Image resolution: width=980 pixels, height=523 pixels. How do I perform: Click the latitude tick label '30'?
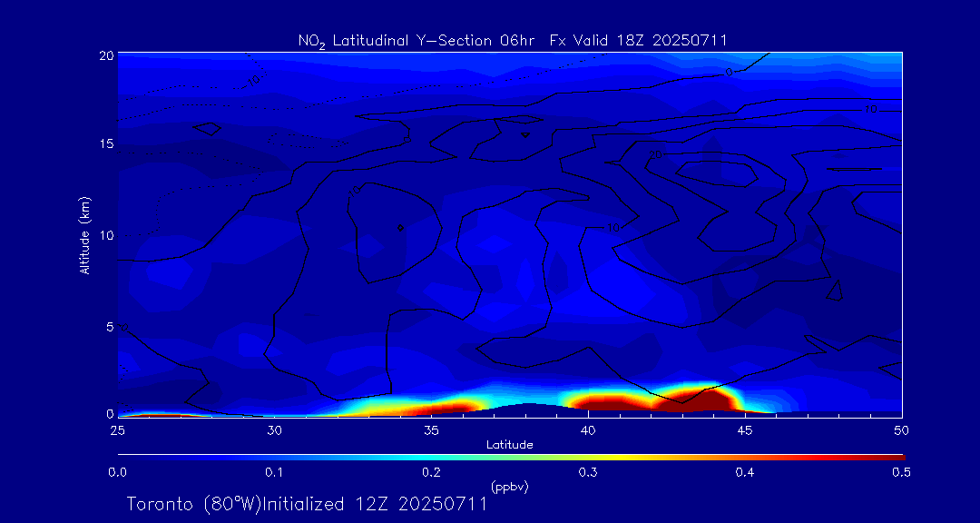point(274,430)
